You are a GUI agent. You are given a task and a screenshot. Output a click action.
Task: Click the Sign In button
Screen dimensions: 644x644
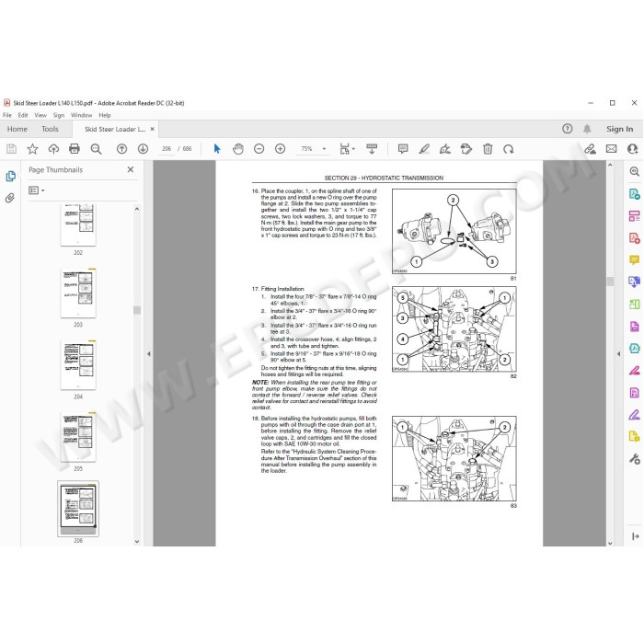[x=620, y=129]
